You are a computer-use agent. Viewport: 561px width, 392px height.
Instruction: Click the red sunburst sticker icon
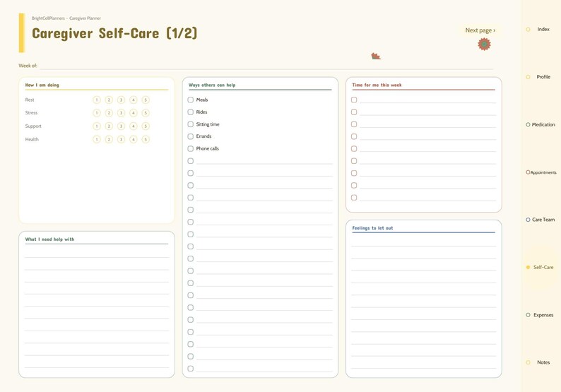[484, 44]
